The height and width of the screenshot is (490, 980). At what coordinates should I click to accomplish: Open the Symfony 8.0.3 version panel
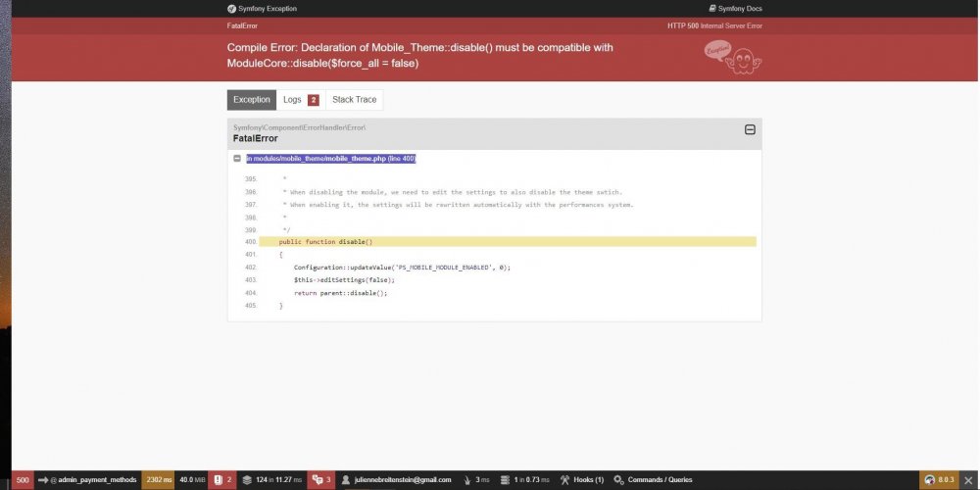(x=939, y=480)
